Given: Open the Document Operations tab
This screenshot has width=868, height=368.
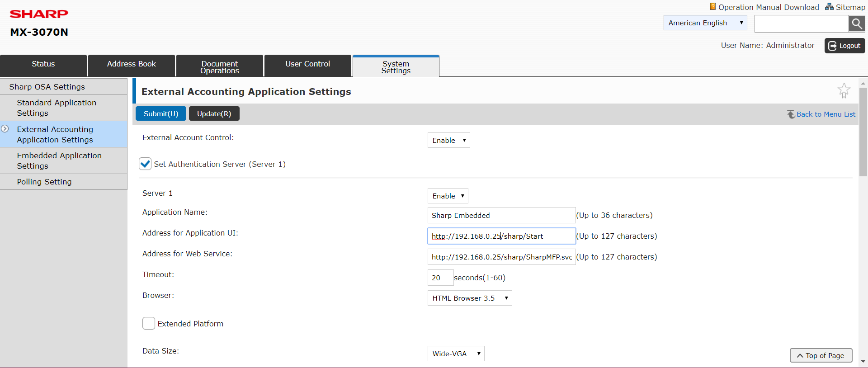Looking at the screenshot, I should click(220, 66).
